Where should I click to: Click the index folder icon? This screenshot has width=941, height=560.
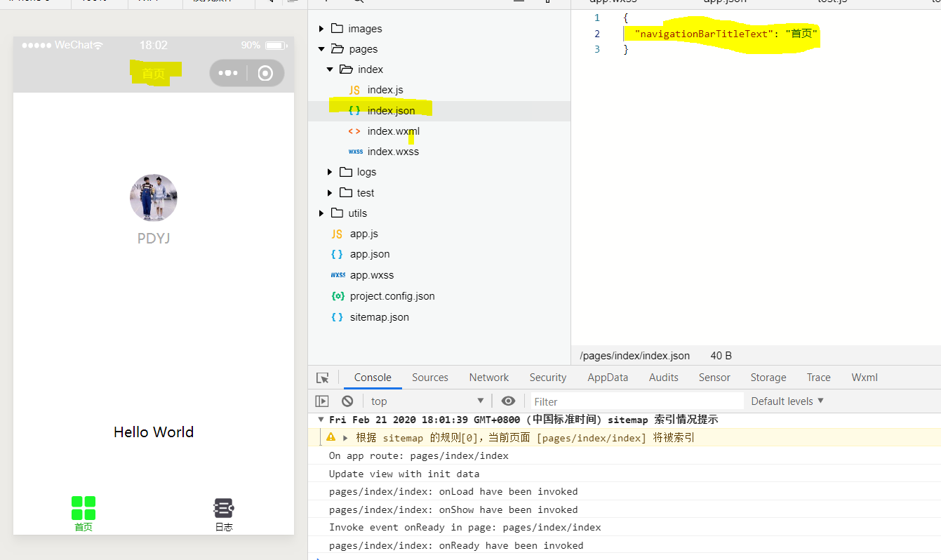click(x=346, y=69)
